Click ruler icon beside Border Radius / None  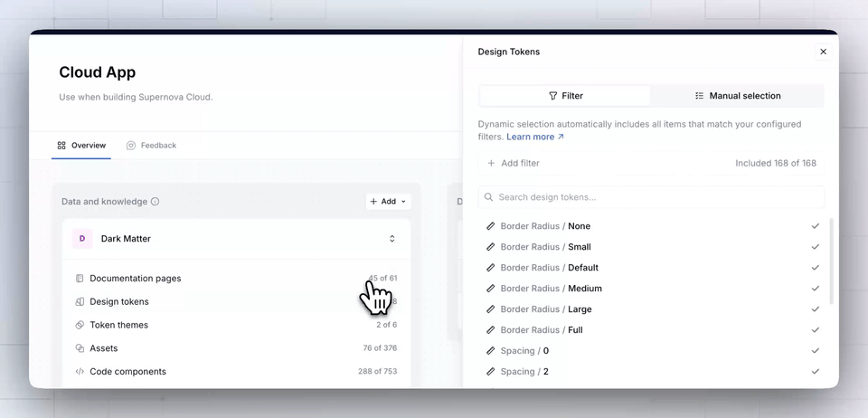tap(490, 226)
